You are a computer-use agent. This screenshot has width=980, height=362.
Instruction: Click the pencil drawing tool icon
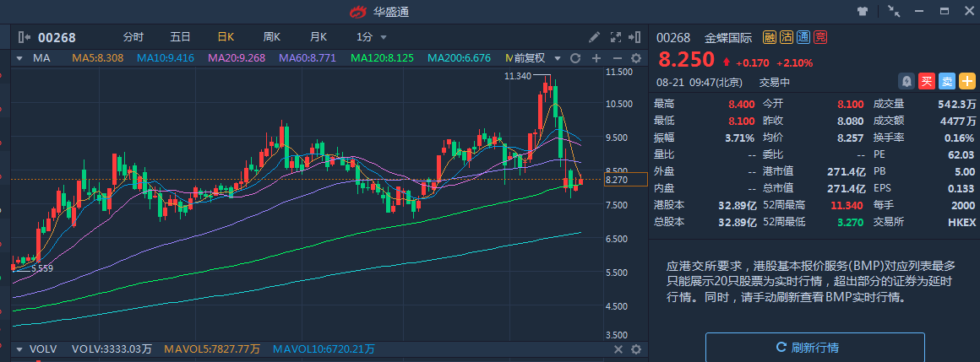click(x=595, y=37)
